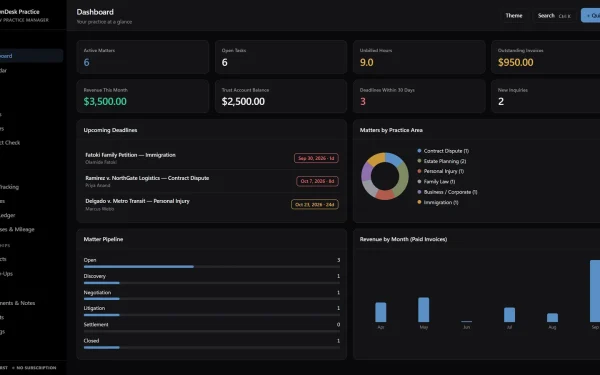
Task: Click the donut chart of practice areas
Action: [x=385, y=176]
